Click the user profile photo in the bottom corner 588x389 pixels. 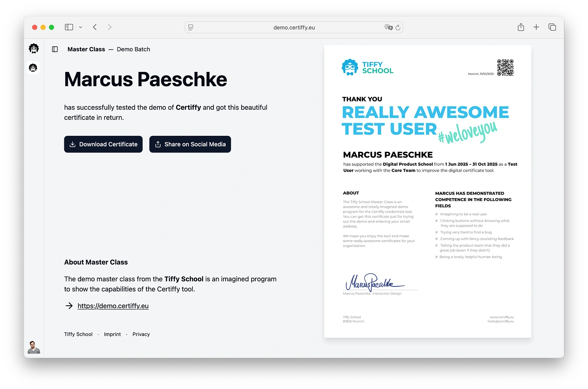coord(34,347)
